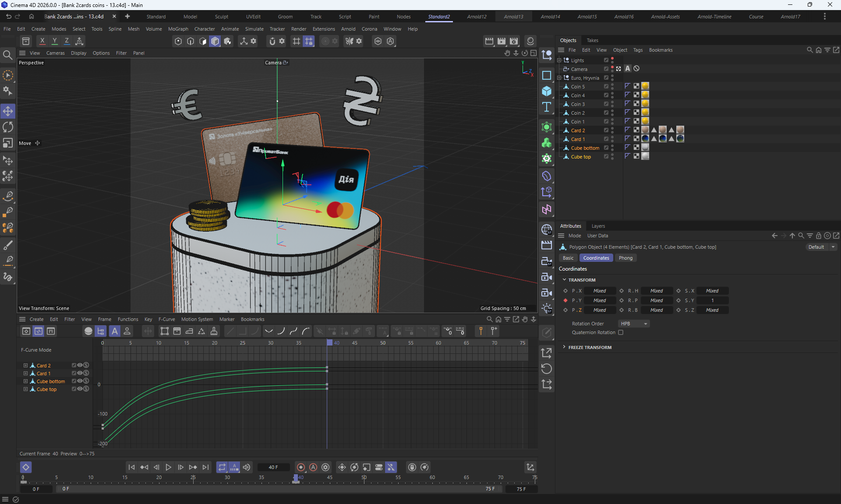Click the Coin 5 gold material tag
Screen dimensions: 841x504
(645, 86)
